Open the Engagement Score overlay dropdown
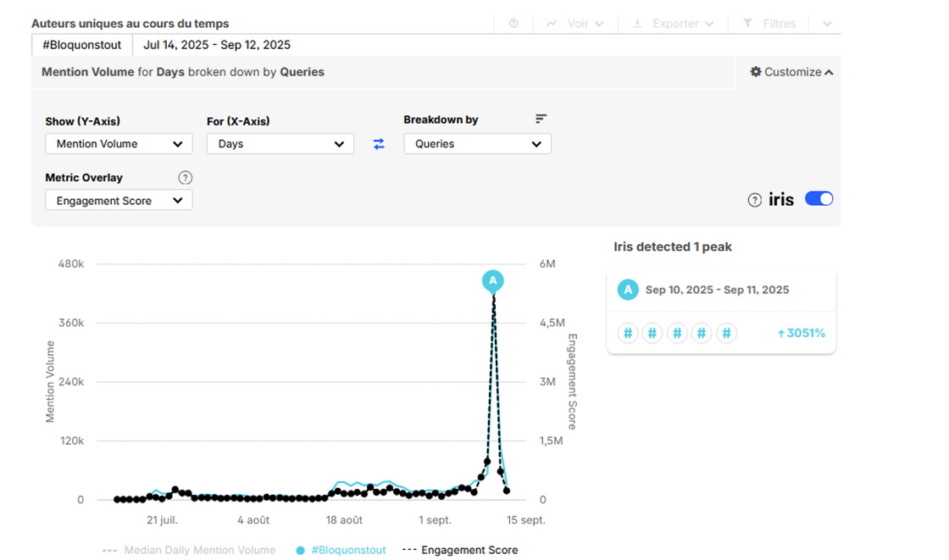Viewport: 949px width, 560px height. pyautogui.click(x=119, y=201)
